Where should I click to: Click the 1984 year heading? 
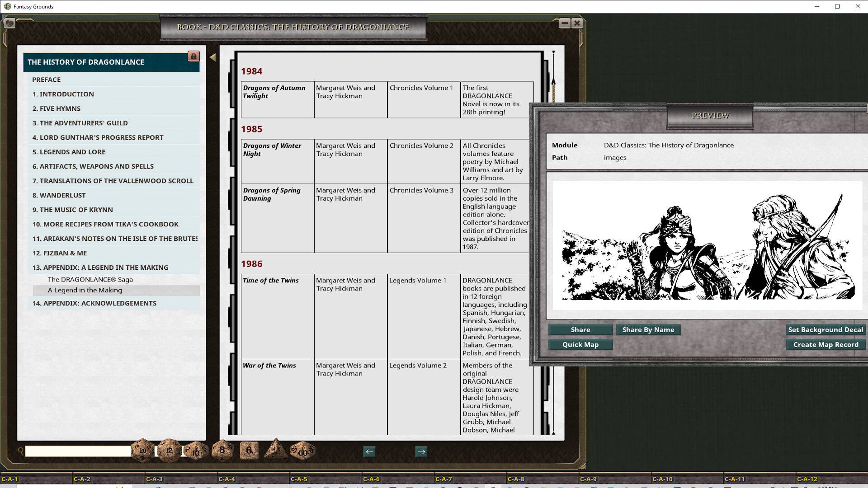pos(251,71)
